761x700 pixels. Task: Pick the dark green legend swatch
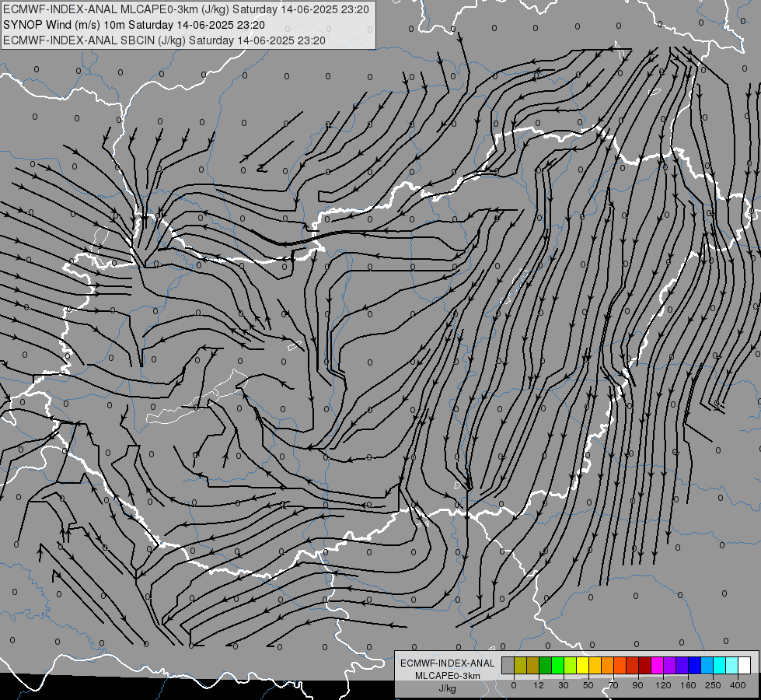pos(545,665)
